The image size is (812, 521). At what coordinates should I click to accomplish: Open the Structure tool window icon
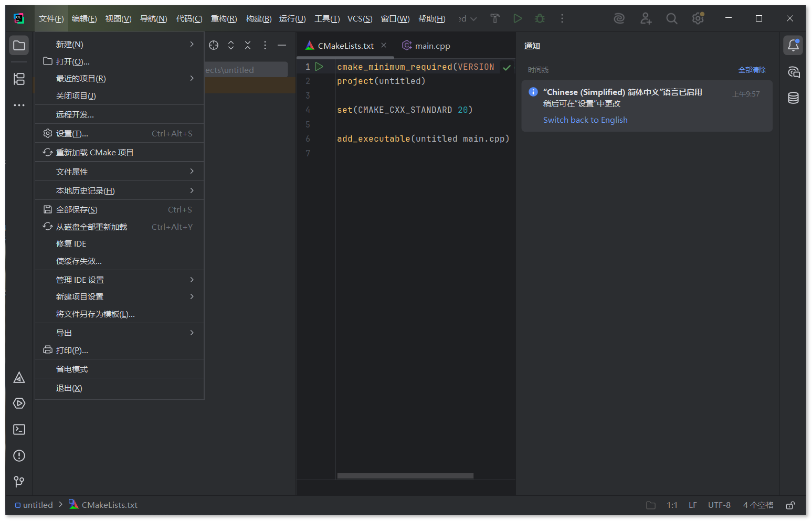pyautogui.click(x=19, y=79)
